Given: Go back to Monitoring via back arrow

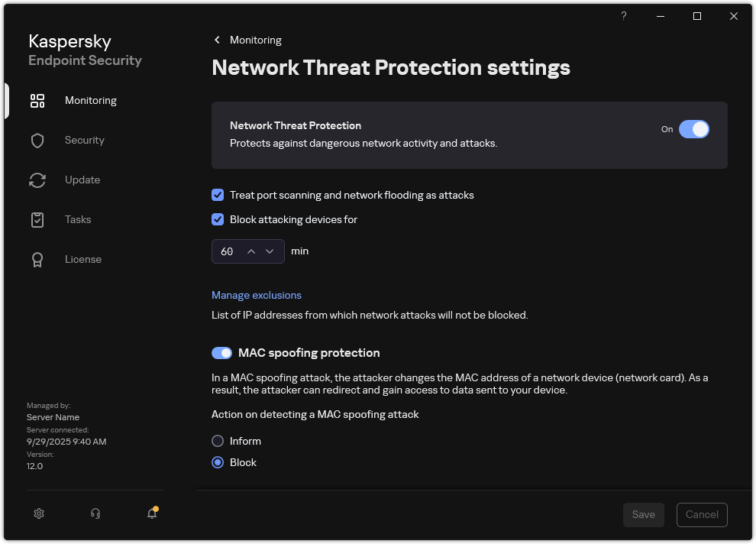Looking at the screenshot, I should (x=216, y=39).
